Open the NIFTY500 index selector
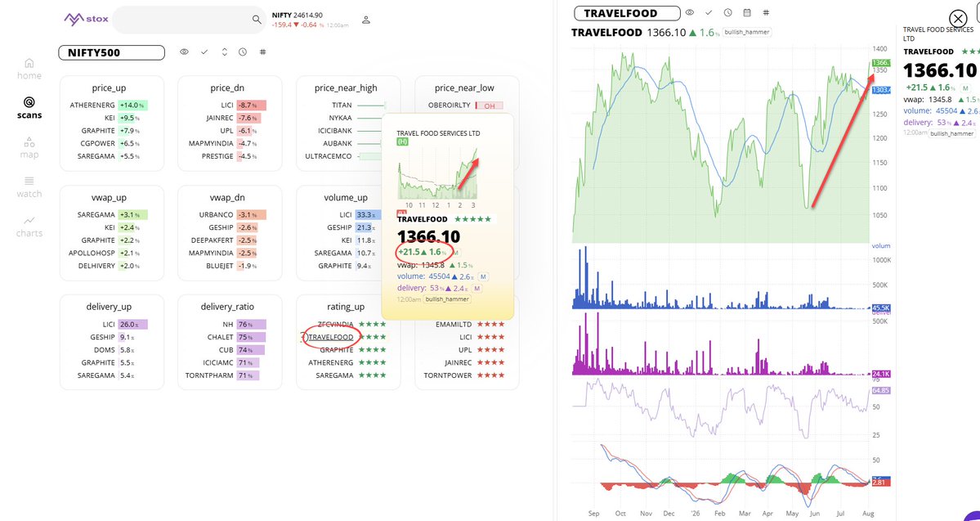This screenshot has width=980, height=521. point(111,52)
